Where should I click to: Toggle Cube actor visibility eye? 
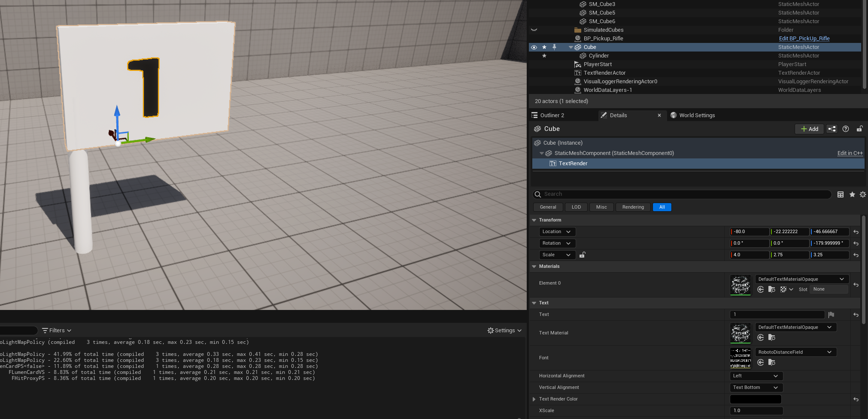[x=534, y=47]
